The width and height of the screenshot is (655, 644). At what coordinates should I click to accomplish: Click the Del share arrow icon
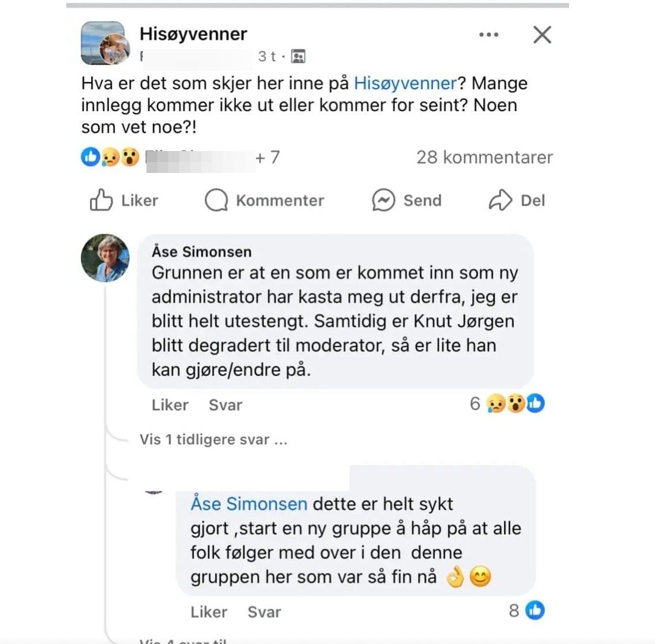[x=500, y=200]
